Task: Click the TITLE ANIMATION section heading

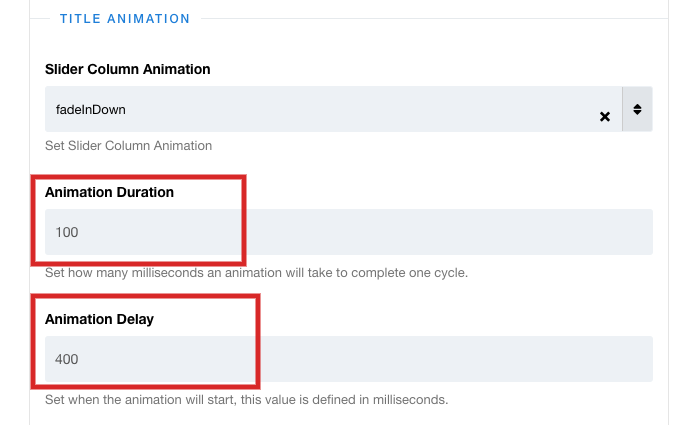Action: coord(125,18)
